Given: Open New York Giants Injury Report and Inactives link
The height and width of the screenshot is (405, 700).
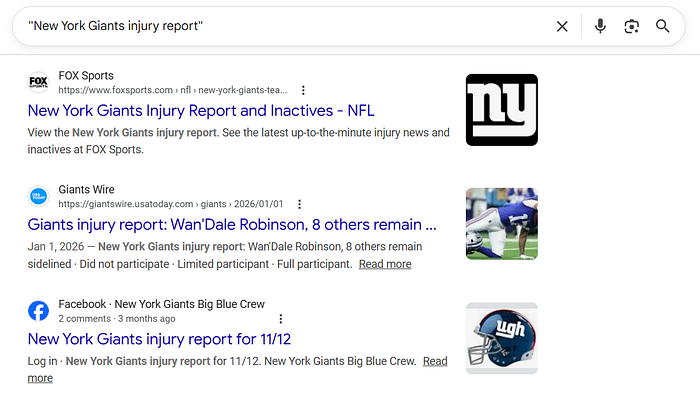Looking at the screenshot, I should pos(201,111).
